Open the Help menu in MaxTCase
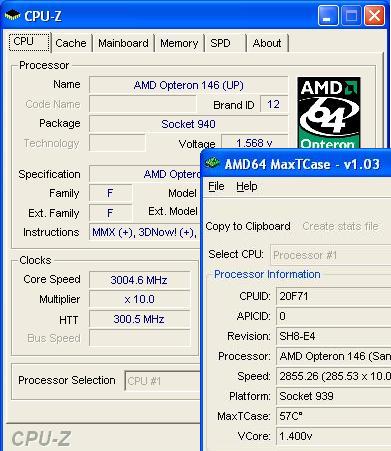The image size is (391, 451). coord(247,186)
